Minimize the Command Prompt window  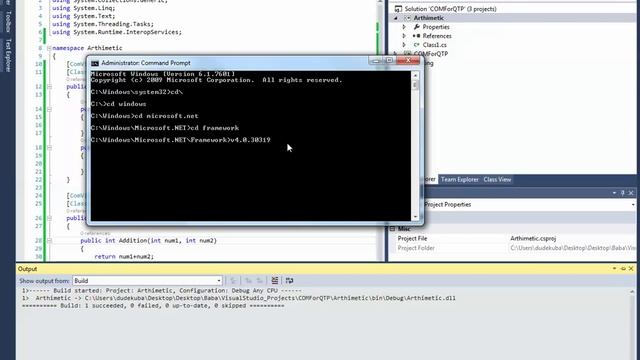[x=376, y=61]
